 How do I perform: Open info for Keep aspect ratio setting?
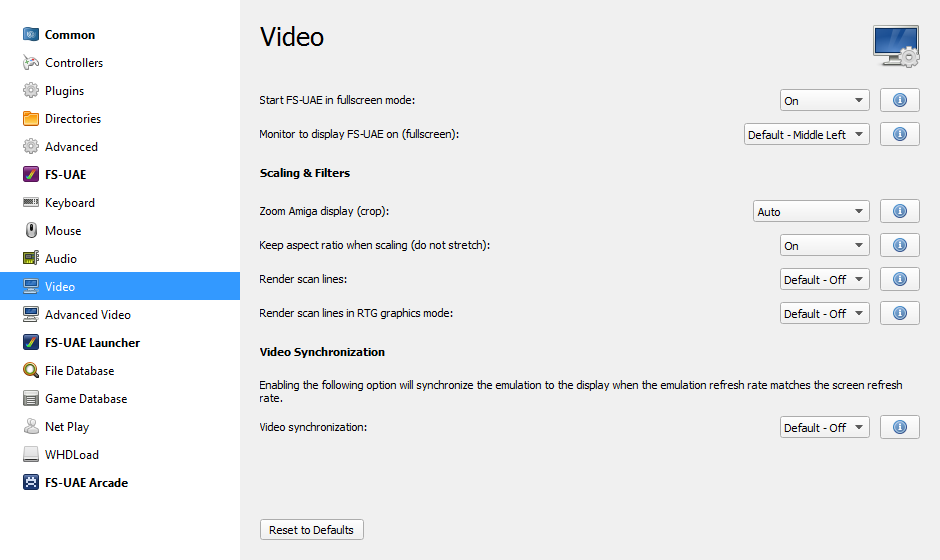[899, 246]
